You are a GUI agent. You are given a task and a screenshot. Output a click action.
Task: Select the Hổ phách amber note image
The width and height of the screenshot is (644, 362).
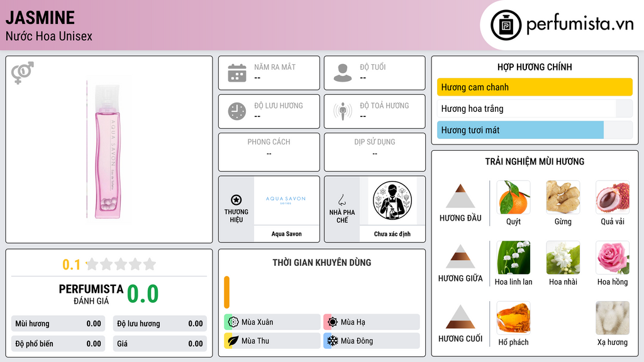point(513,318)
